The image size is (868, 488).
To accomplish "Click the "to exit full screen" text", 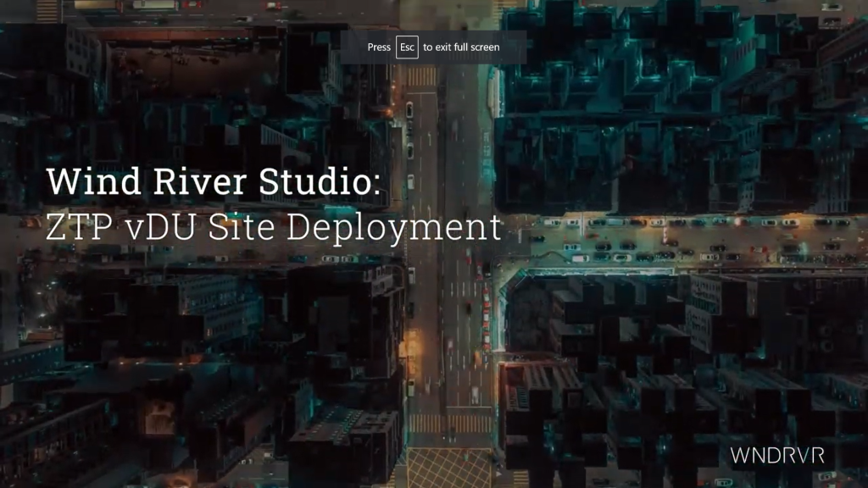I will (461, 47).
